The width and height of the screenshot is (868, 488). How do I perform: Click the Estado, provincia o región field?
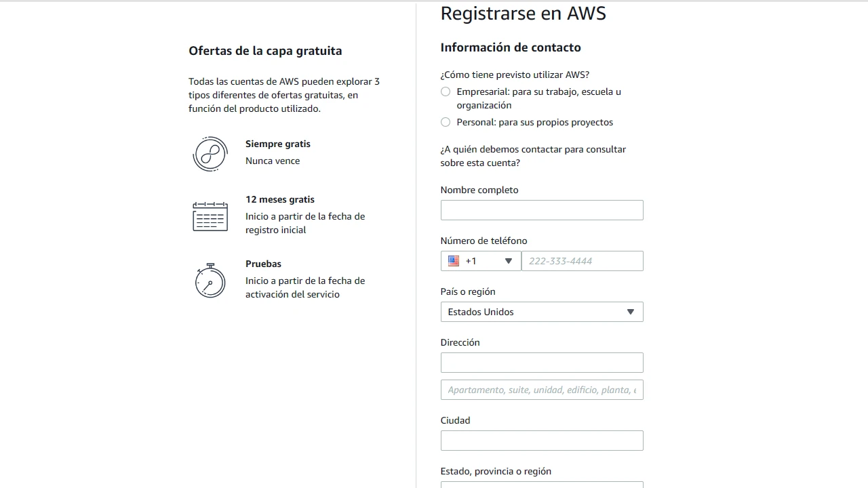pos(542,485)
